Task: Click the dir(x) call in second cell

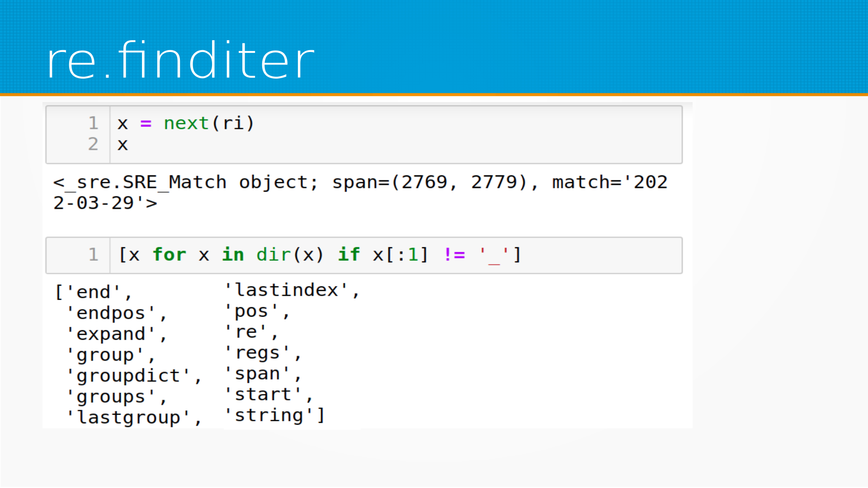Action: pyautogui.click(x=289, y=255)
